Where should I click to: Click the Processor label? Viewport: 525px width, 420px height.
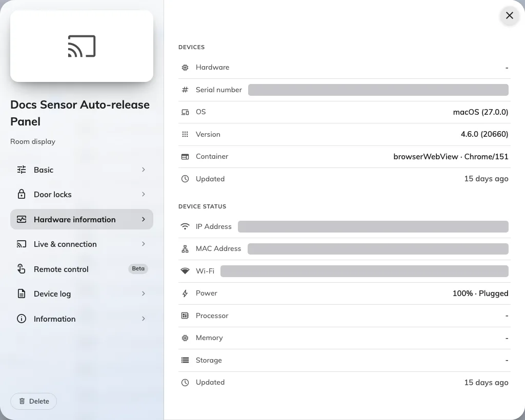pos(212,316)
